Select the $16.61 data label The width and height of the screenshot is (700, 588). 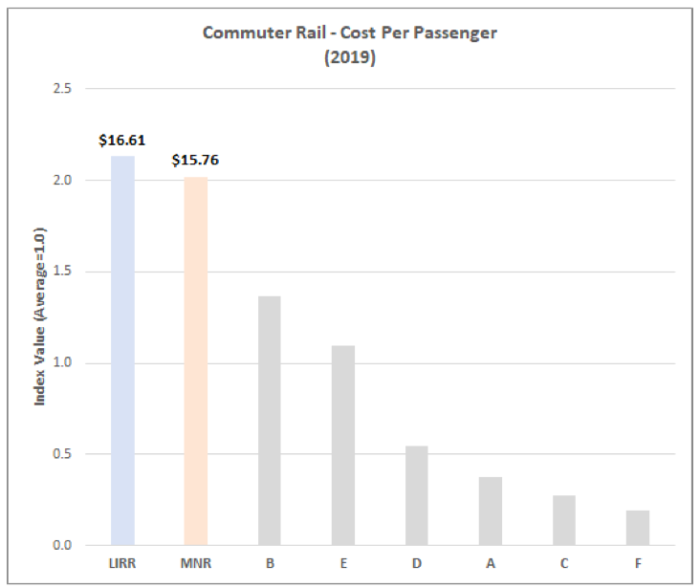tap(122, 141)
